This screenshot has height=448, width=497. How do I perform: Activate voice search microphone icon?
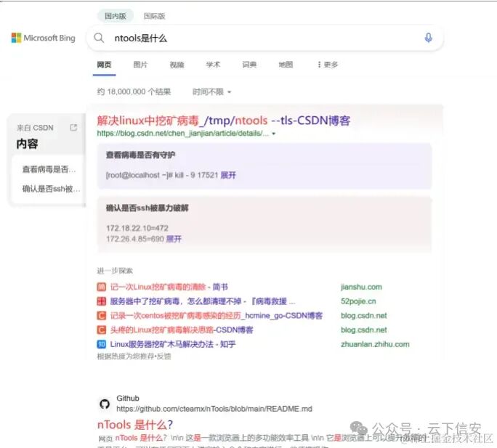pos(428,38)
